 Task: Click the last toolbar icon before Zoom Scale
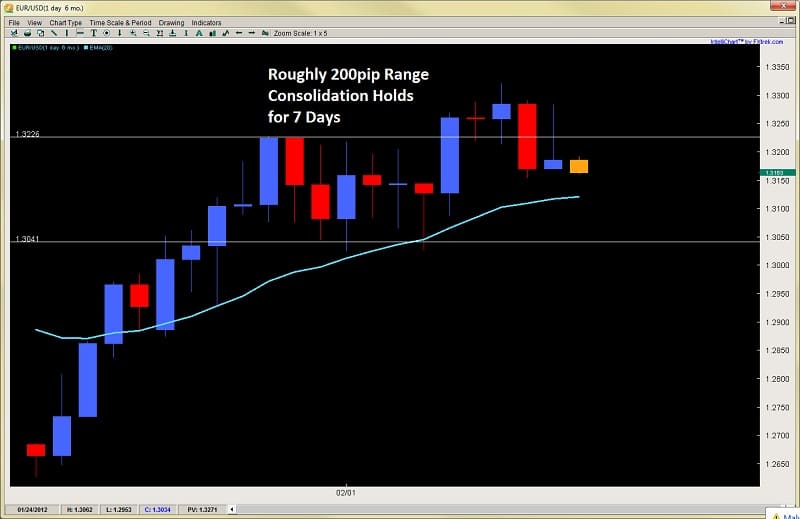click(x=265, y=33)
